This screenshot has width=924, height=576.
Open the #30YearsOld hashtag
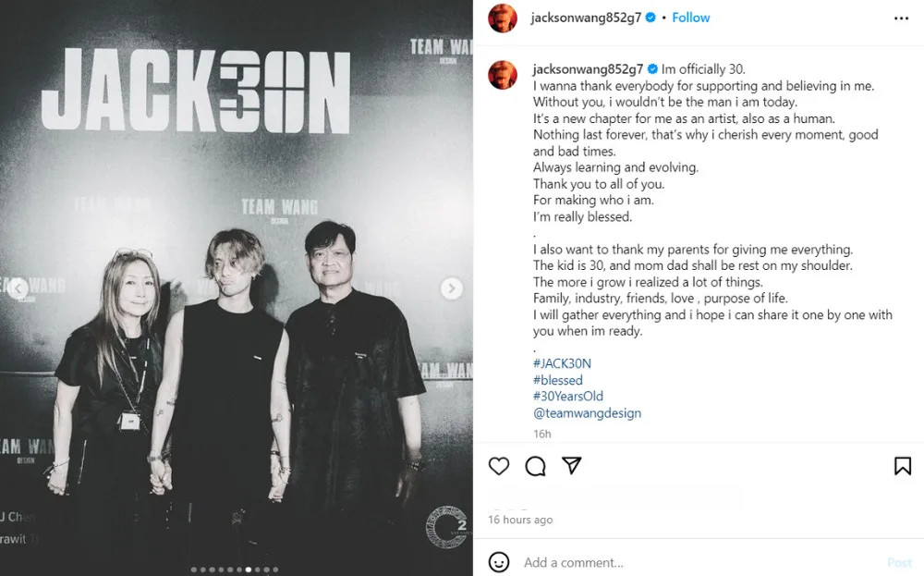pyautogui.click(x=568, y=397)
